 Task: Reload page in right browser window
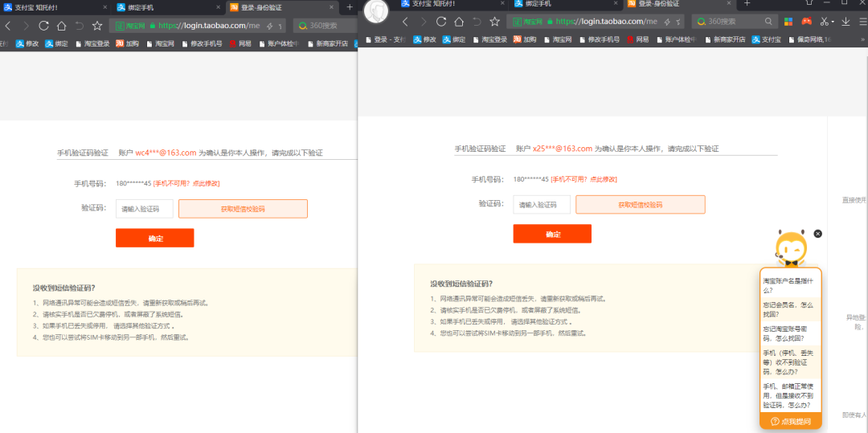[x=441, y=22]
